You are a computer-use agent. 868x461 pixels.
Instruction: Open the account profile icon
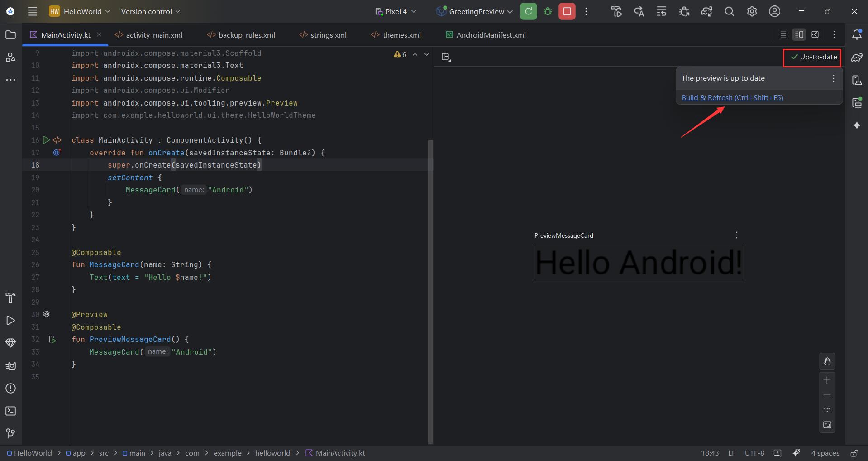(774, 11)
